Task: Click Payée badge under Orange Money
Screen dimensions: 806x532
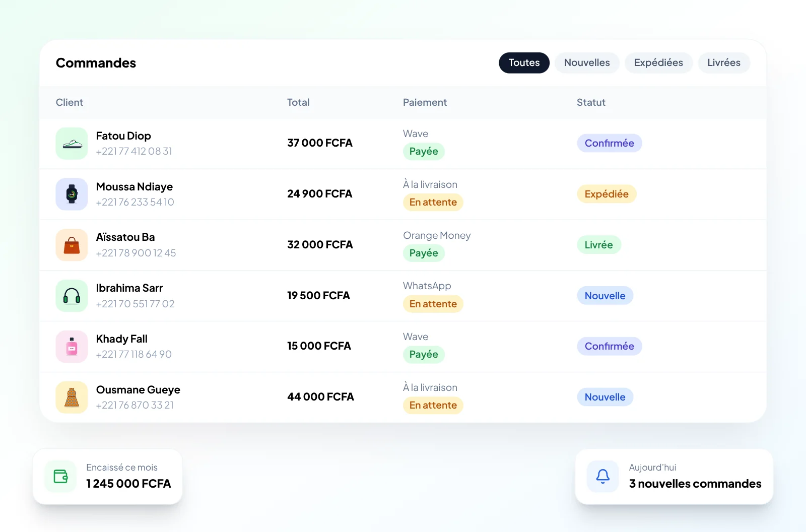Action: click(424, 253)
